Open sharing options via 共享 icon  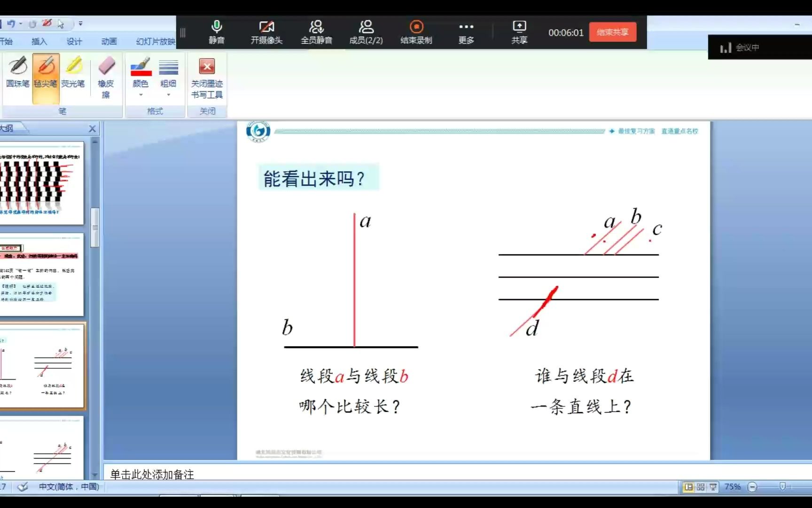(x=519, y=32)
